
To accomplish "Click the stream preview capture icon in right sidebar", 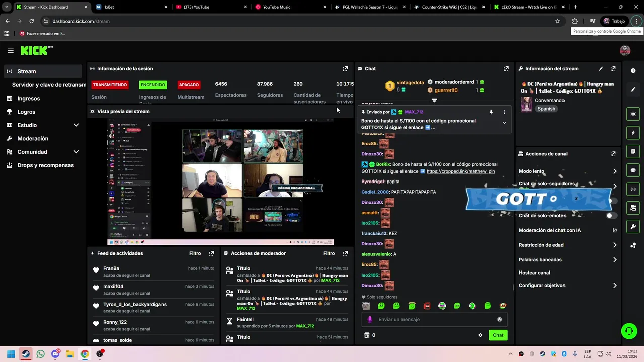I will click(633, 114).
